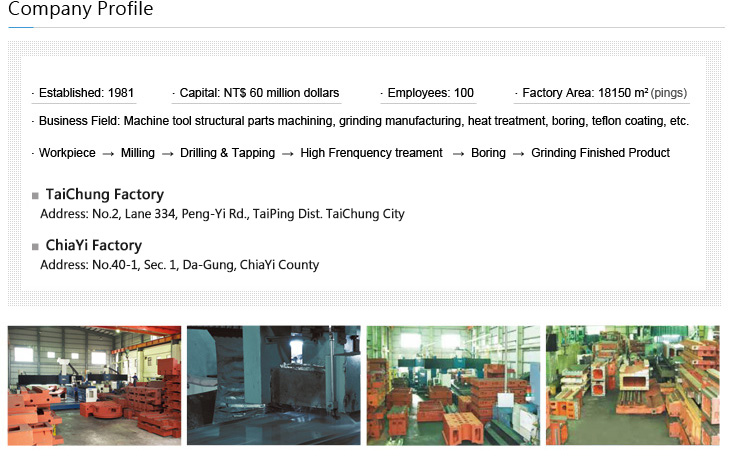Click the High Frenquency treament step
The height and width of the screenshot is (467, 735).
(371, 153)
